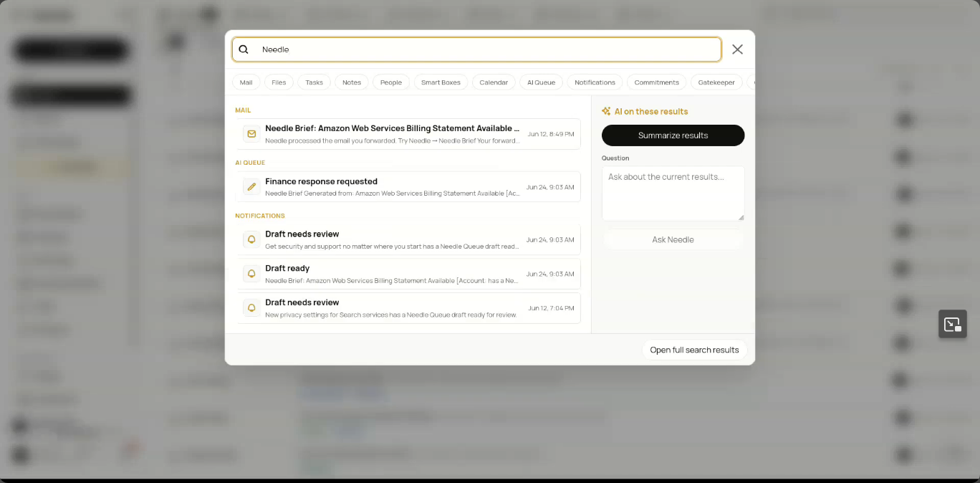980x483 pixels.
Task: Click the Jun 12, 8:49 PM timestamp
Action: pyautogui.click(x=551, y=134)
